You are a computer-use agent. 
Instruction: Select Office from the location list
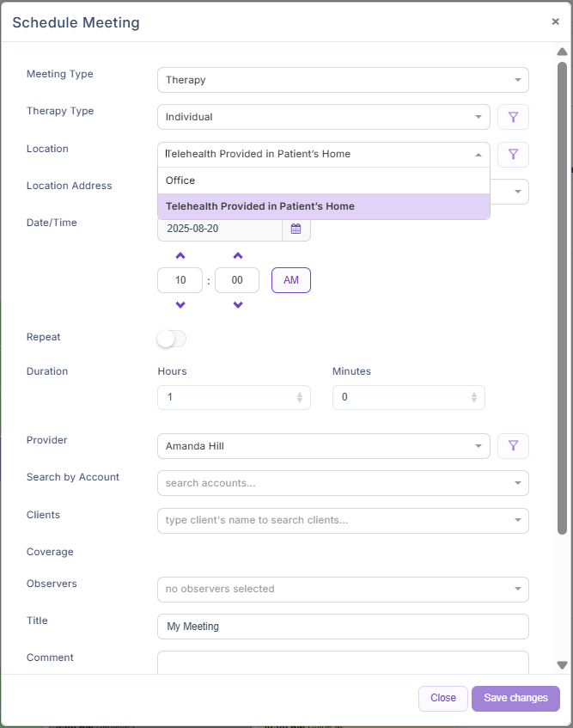323,180
